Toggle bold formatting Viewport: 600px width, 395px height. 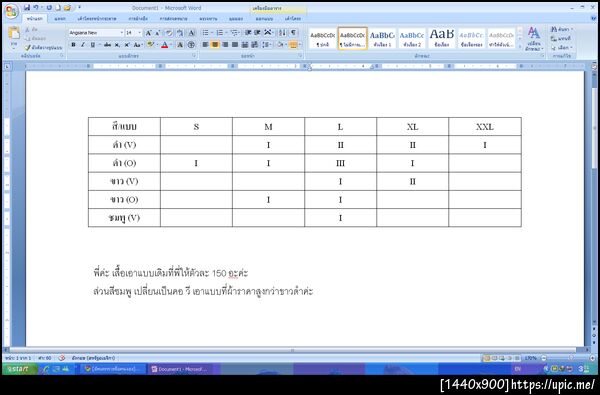coord(73,45)
